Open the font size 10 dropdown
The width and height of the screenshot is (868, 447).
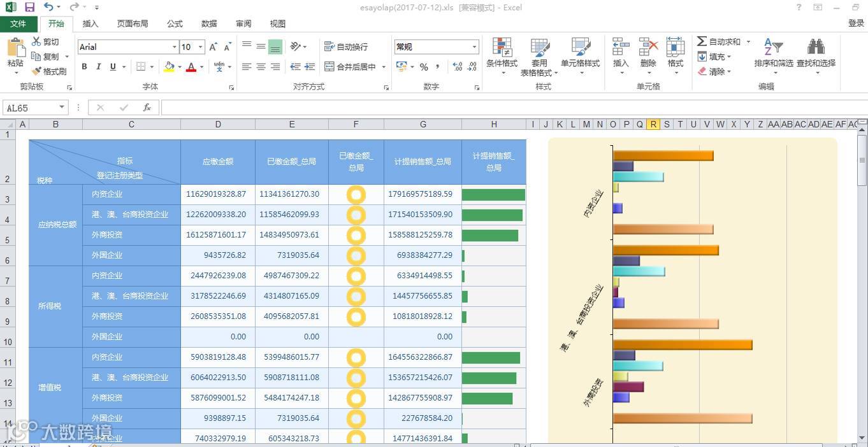pos(201,47)
